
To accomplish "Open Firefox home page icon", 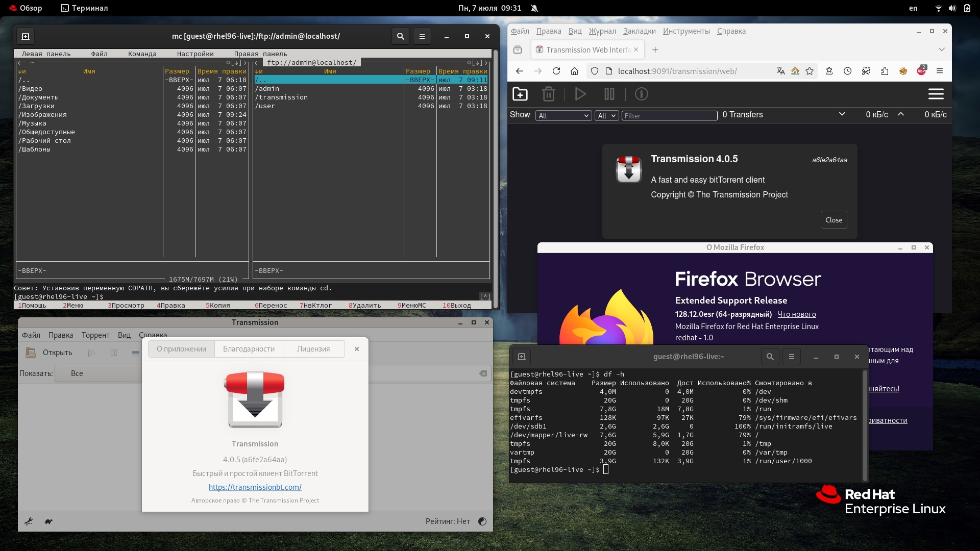I will tap(574, 71).
